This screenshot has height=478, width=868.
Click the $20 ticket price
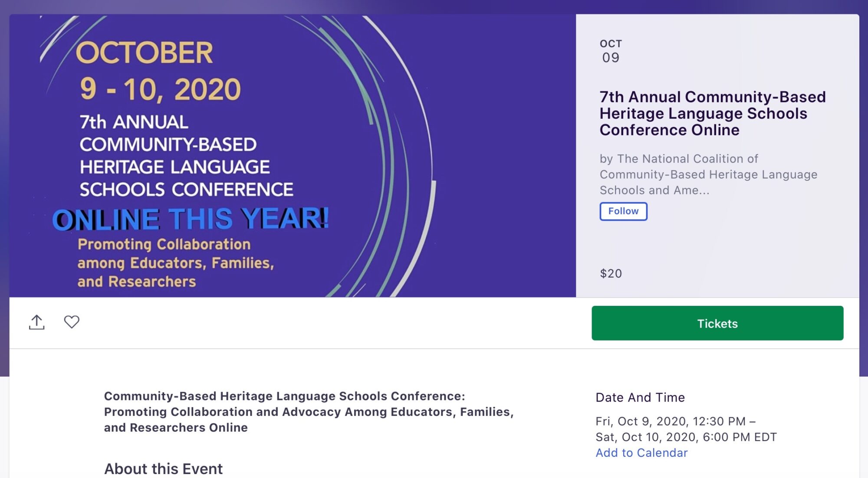tap(611, 274)
